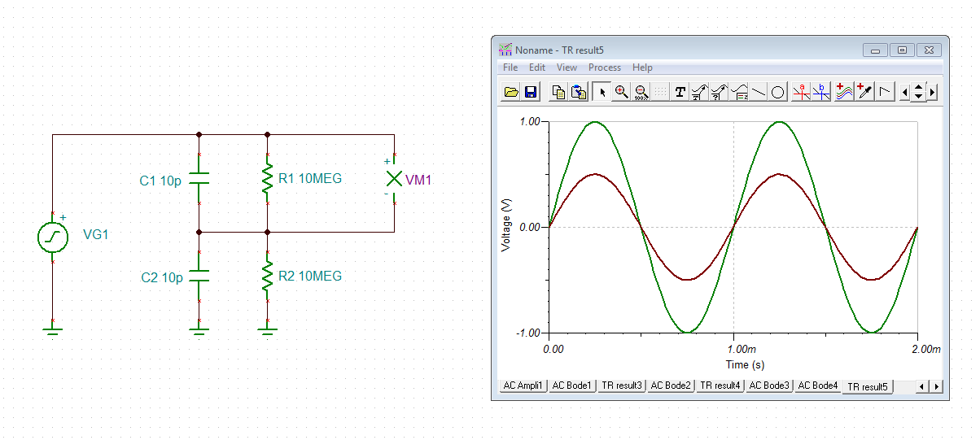Click the curve equation annotation icon
Viewport: 980px width, 440px height.
pyautogui.click(x=739, y=92)
